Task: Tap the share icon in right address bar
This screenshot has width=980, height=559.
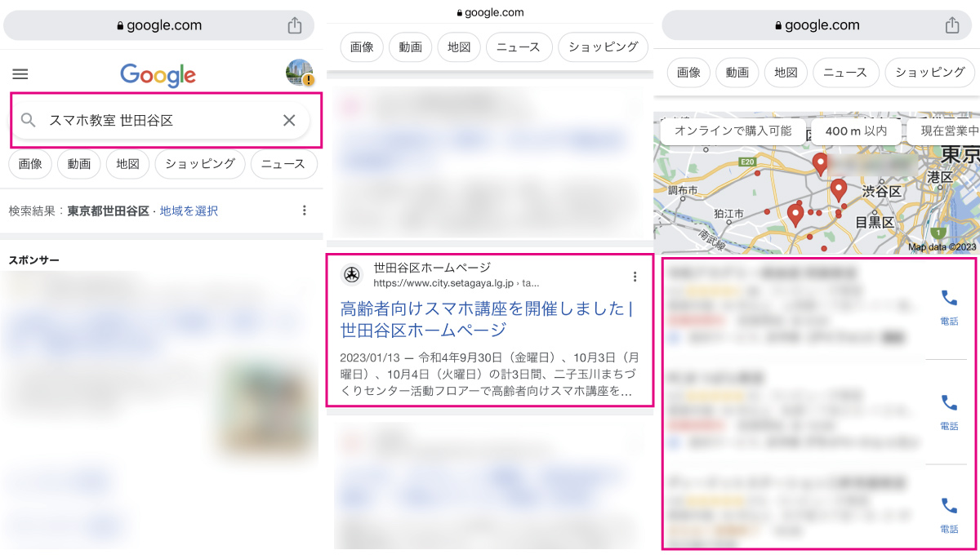Action: tap(952, 25)
